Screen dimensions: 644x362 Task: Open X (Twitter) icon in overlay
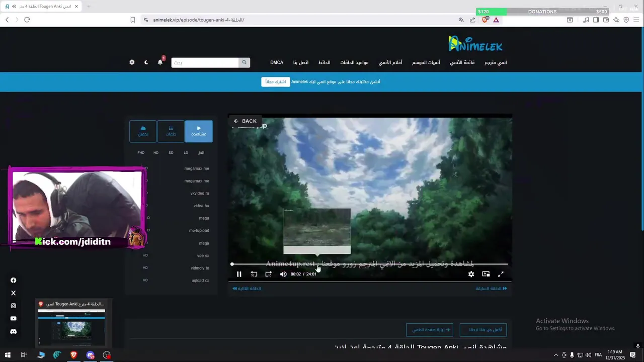click(x=14, y=293)
